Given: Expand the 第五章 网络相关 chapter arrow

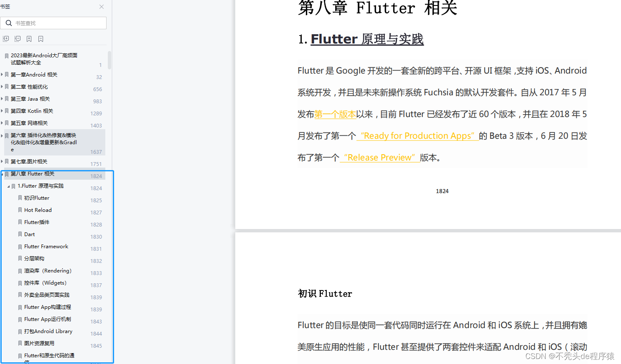Looking at the screenshot, I should coord(2,123).
